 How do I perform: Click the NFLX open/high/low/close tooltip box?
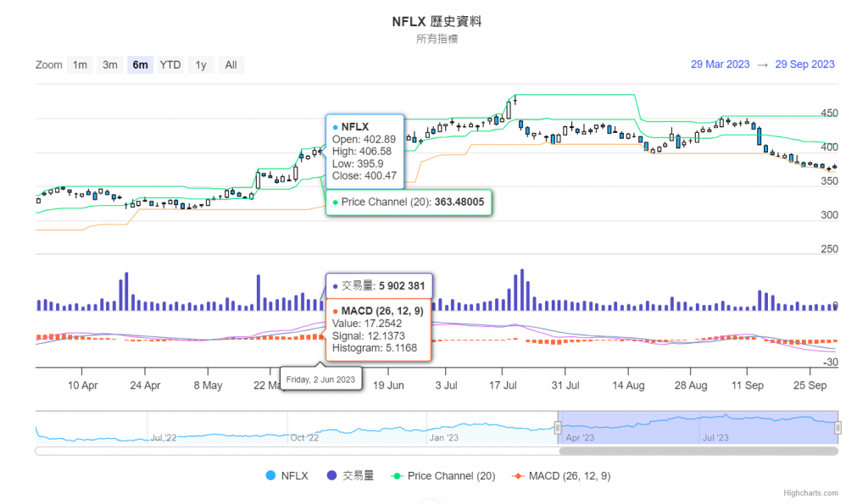coord(364,151)
